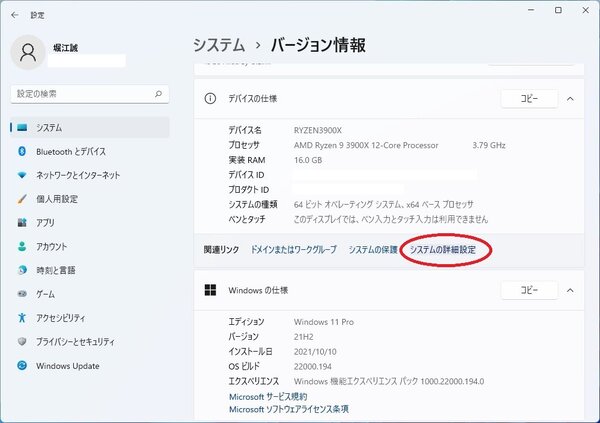Select device name RYZEN3900X

(318, 130)
